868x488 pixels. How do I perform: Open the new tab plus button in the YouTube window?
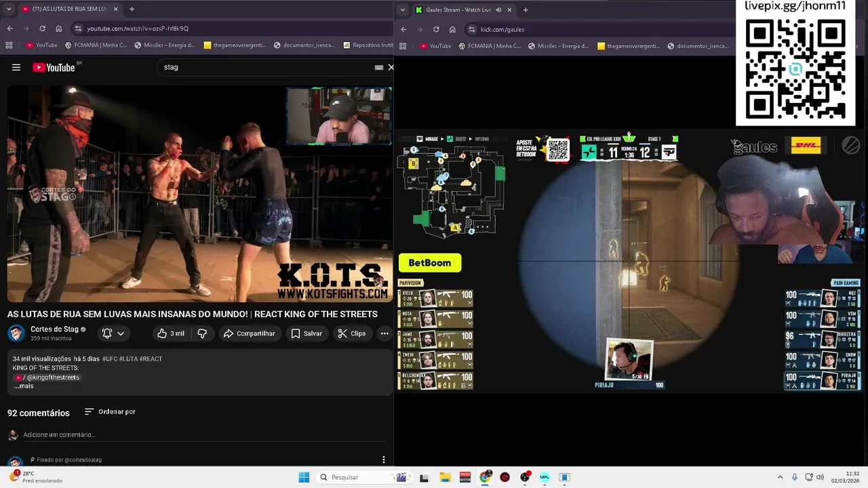click(x=132, y=9)
